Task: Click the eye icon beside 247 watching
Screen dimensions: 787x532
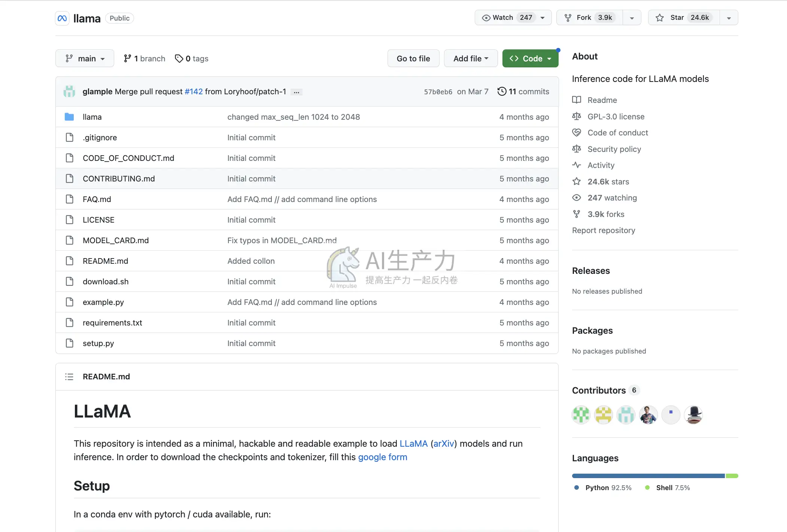Action: click(x=577, y=198)
